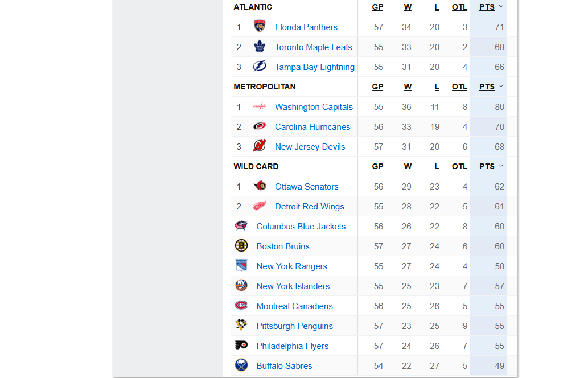
Task: Sort Wild Card table by W column
Action: (x=408, y=166)
